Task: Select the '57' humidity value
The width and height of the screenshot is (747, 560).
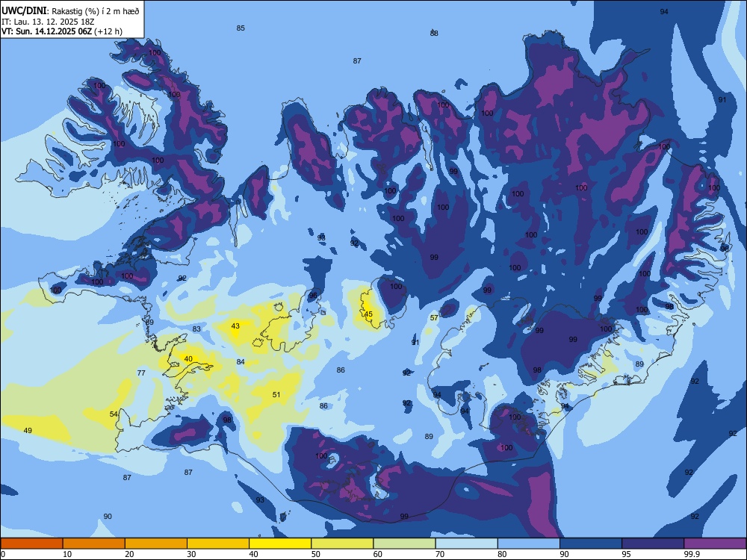Action: click(x=434, y=318)
